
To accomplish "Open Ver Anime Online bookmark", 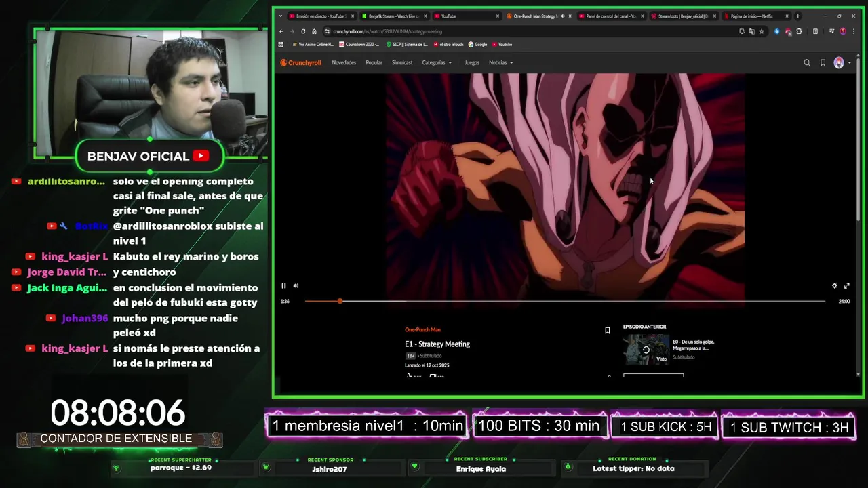I will point(313,45).
